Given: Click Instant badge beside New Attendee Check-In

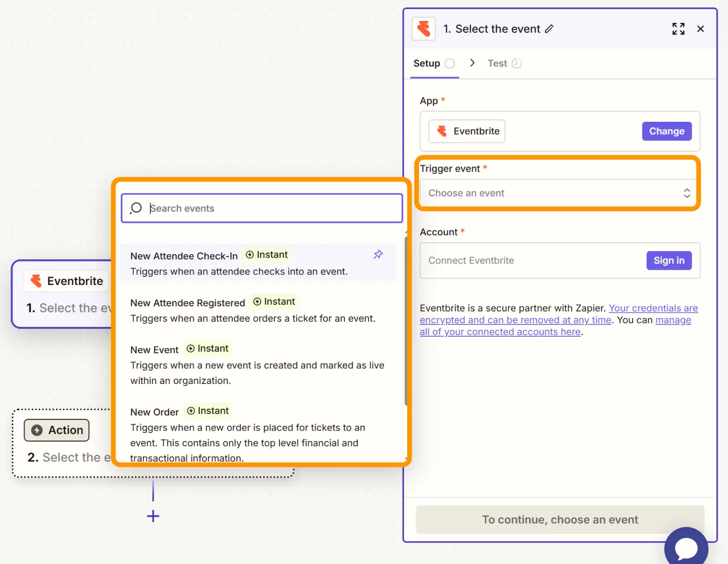Looking at the screenshot, I should 267,255.
